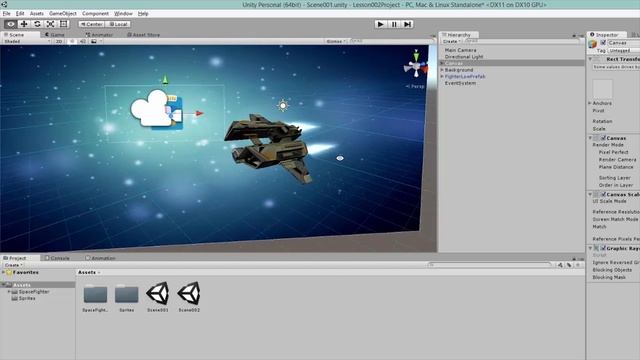Click the Step frame button
Viewport: 640px width, 360px height.
point(407,24)
